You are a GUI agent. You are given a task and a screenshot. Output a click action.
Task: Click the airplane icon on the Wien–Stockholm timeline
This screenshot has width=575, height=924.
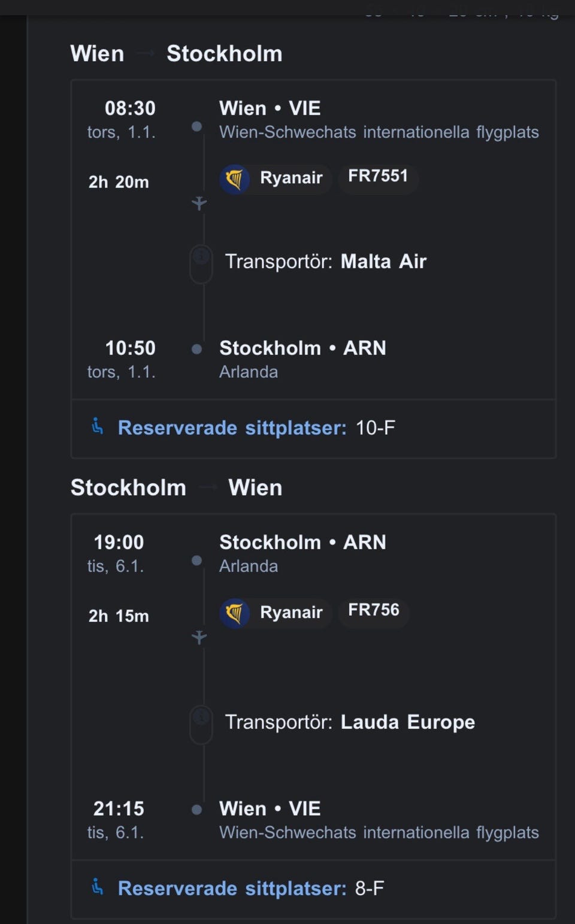point(199,204)
